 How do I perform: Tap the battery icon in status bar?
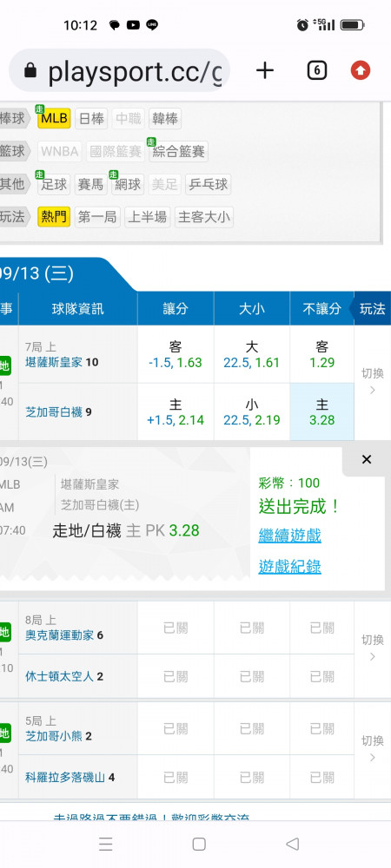tap(352, 25)
